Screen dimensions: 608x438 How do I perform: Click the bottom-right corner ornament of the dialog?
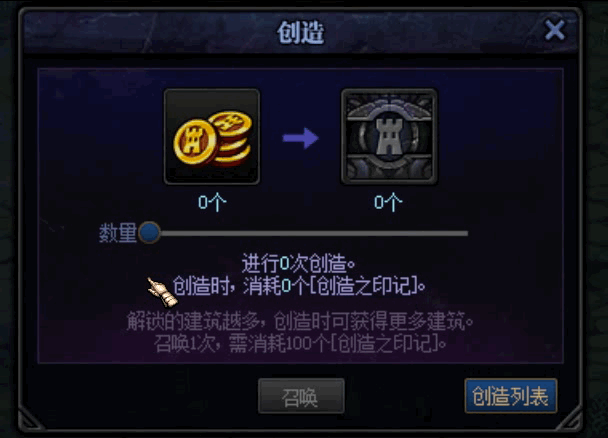569,418
